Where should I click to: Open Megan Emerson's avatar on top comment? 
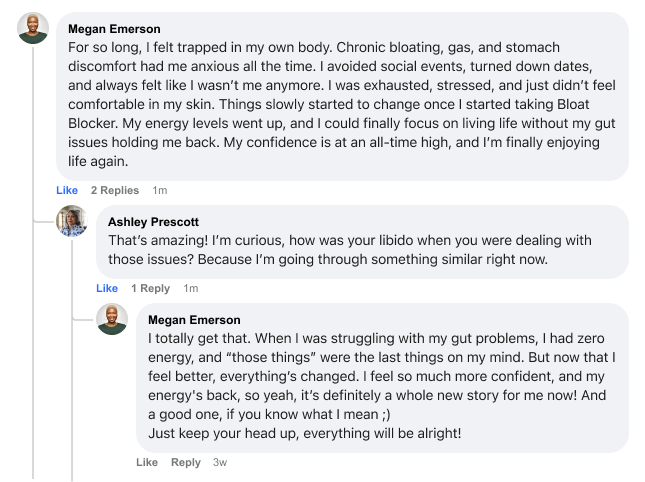click(33, 28)
